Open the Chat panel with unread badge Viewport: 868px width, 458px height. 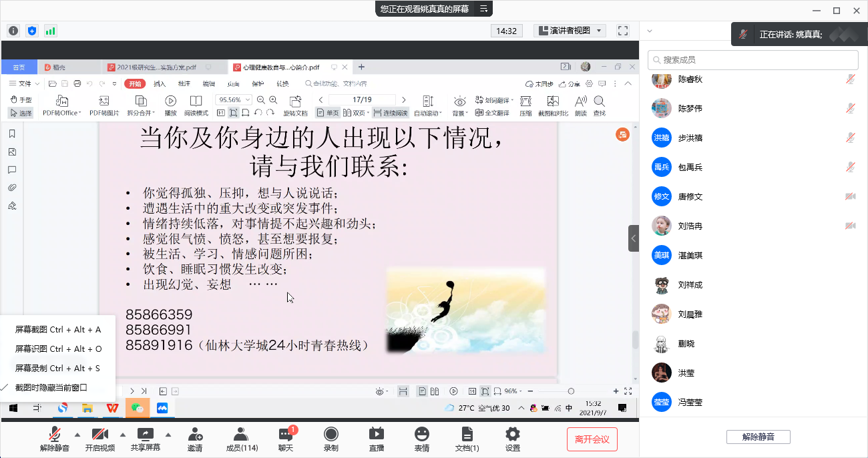coord(286,438)
